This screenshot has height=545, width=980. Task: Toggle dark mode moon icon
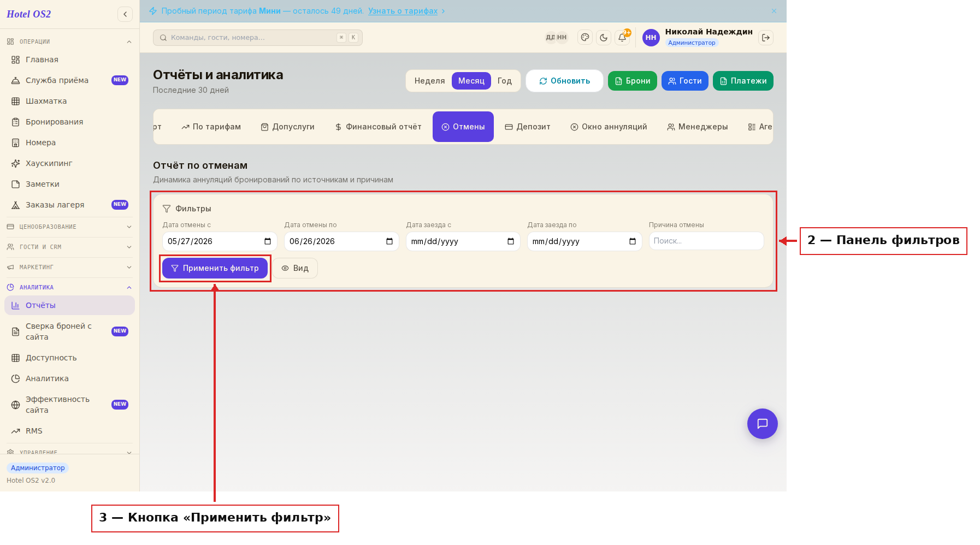pyautogui.click(x=604, y=38)
